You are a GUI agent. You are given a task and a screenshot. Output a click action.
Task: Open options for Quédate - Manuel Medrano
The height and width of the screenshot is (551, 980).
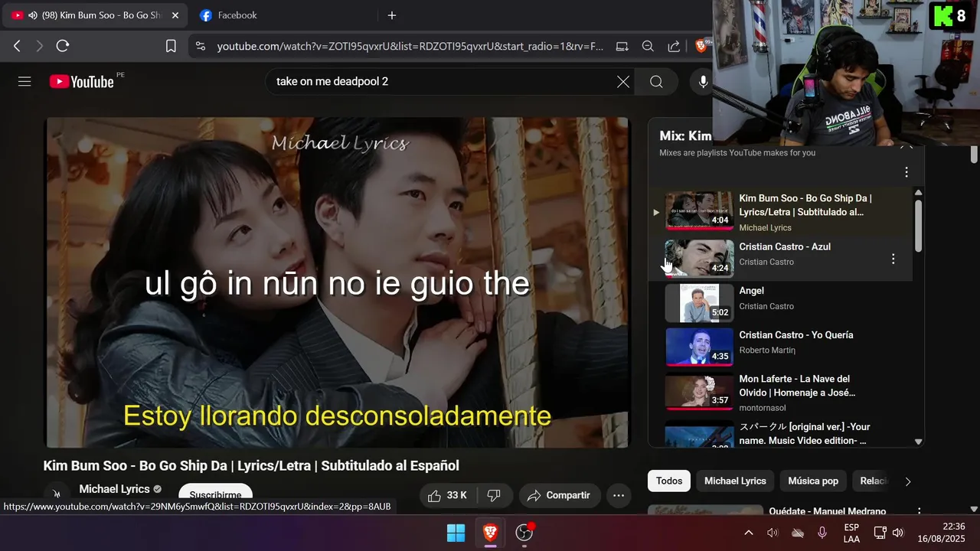pos(920,511)
